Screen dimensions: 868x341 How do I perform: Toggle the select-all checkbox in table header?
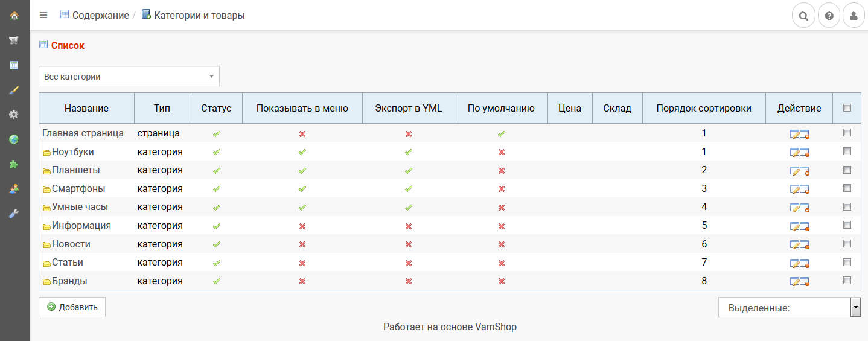(847, 108)
